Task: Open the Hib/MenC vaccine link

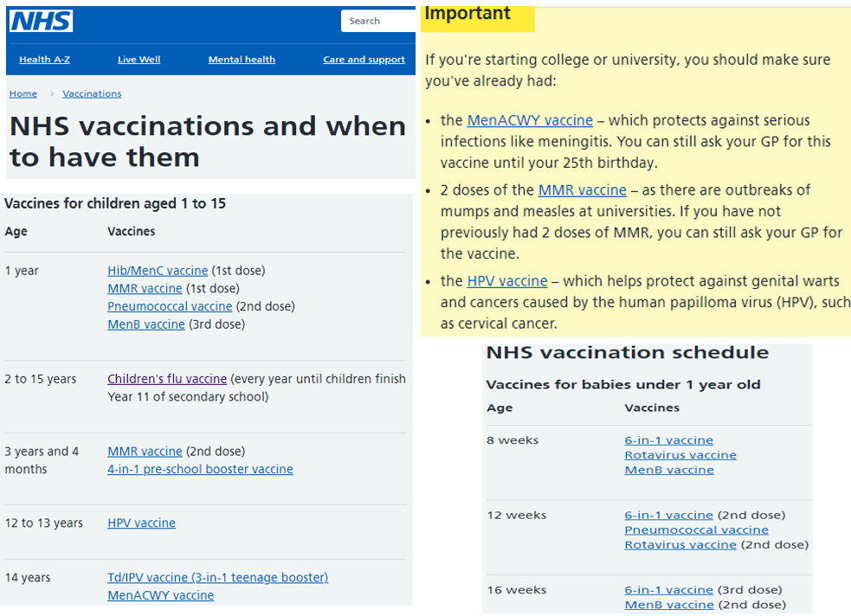Action: pyautogui.click(x=158, y=271)
